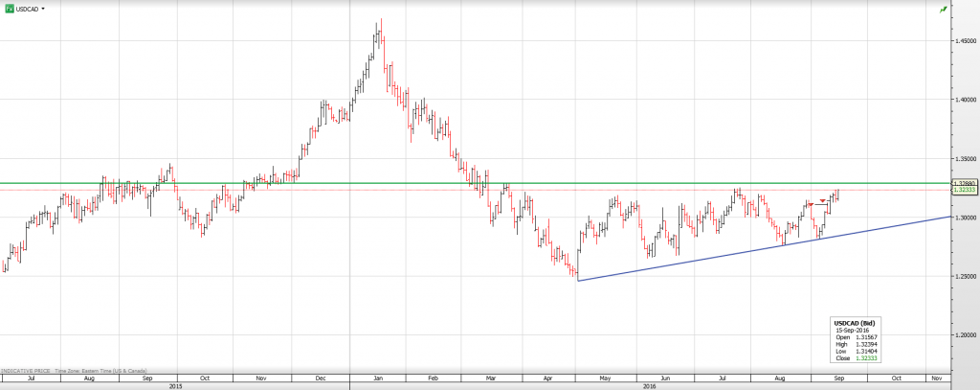The width and height of the screenshot is (980, 390).
Task: Click the Jan label on time axis
Action: (377, 379)
